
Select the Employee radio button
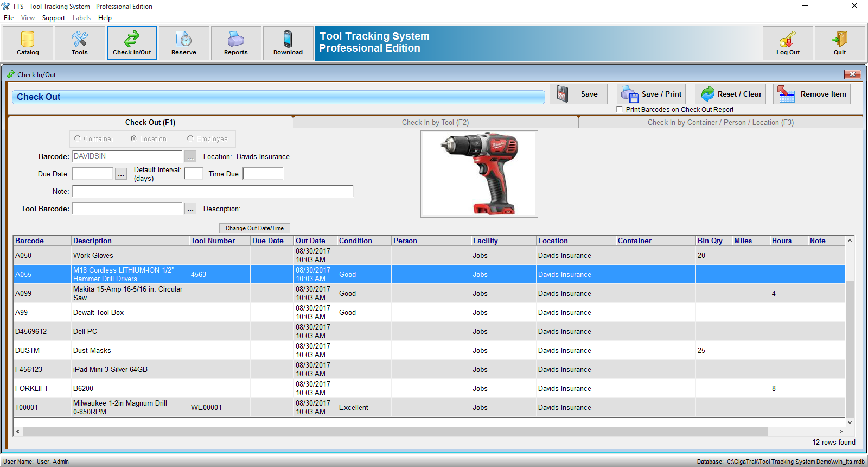(190, 138)
